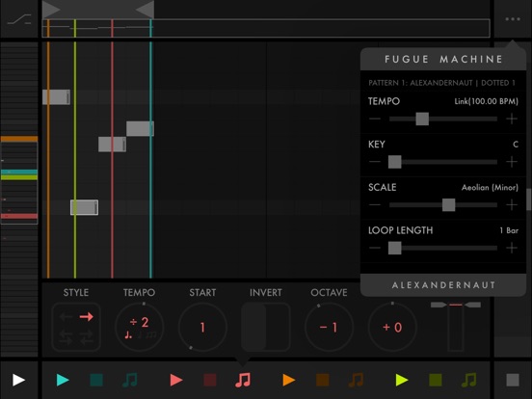Screen dimensions: 532x399
Task: Increase LOOP LENGTH with plus button
Action: [512, 248]
